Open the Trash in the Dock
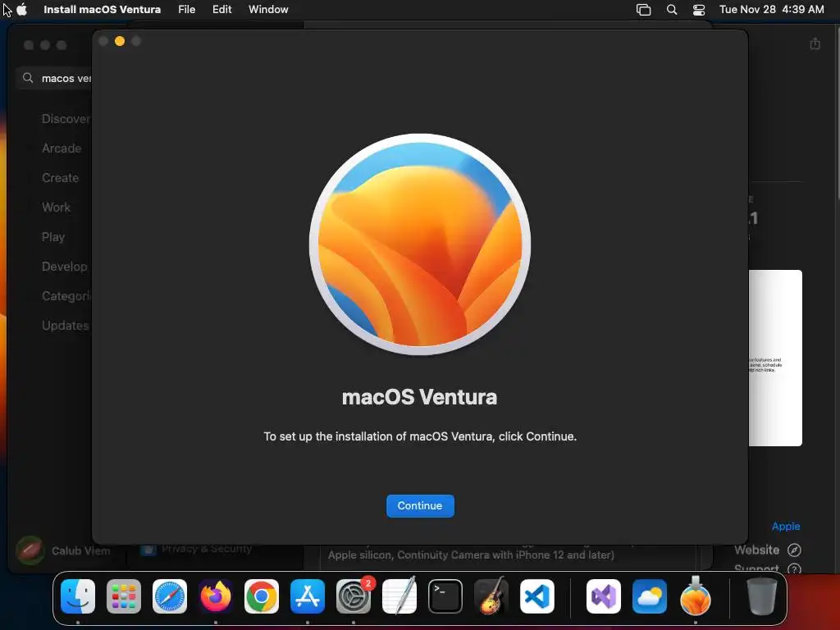The image size is (840, 630). point(762,596)
